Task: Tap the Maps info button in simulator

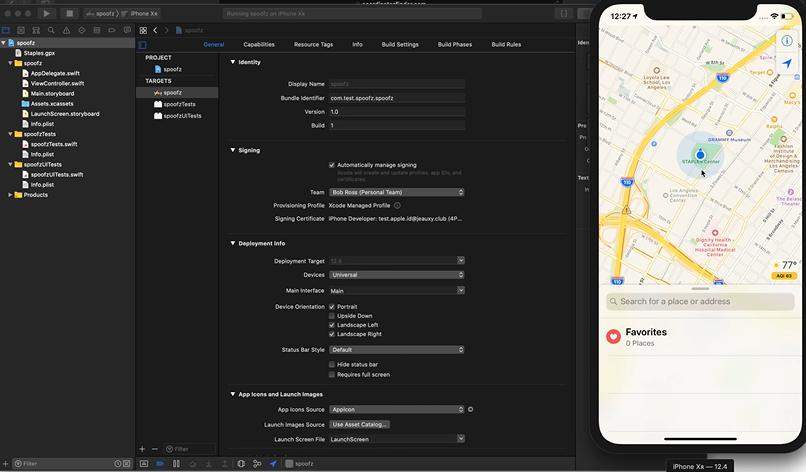Action: click(x=787, y=41)
